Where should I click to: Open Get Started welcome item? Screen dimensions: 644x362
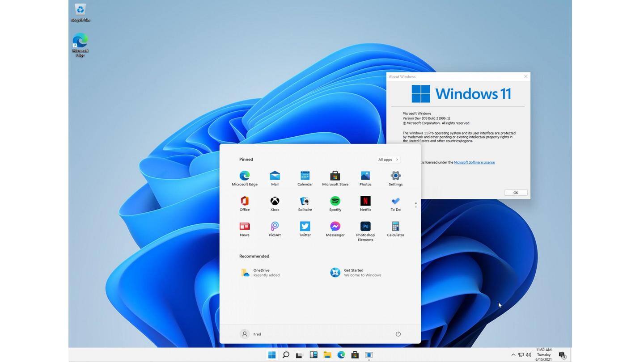coord(356,273)
